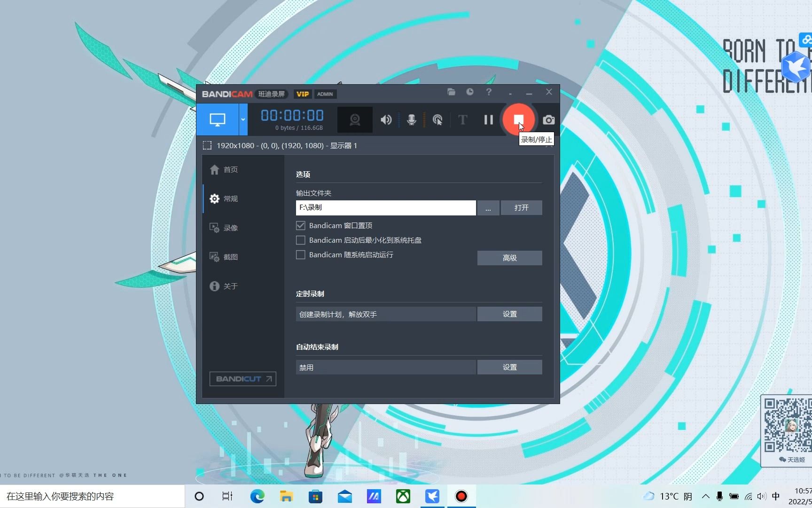The width and height of the screenshot is (812, 508).
Task: Browse output folder with ... button
Action: tap(488, 207)
